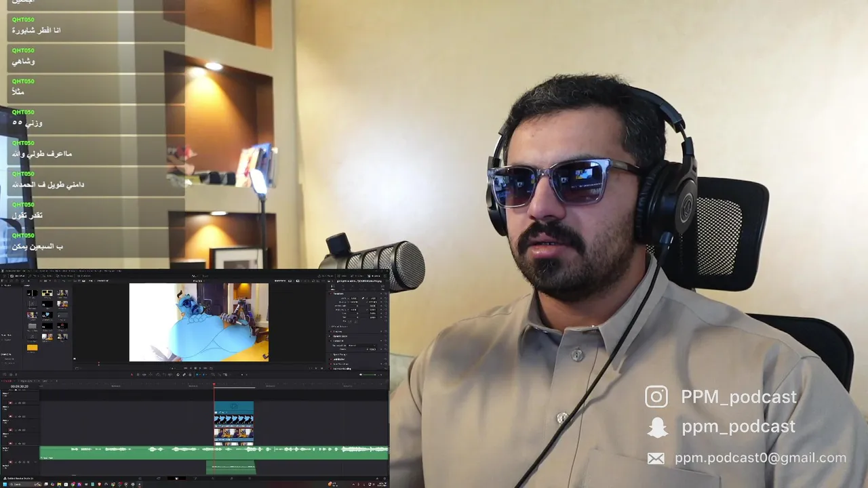
Task: Click the Opacity value field
Action: 372,349
